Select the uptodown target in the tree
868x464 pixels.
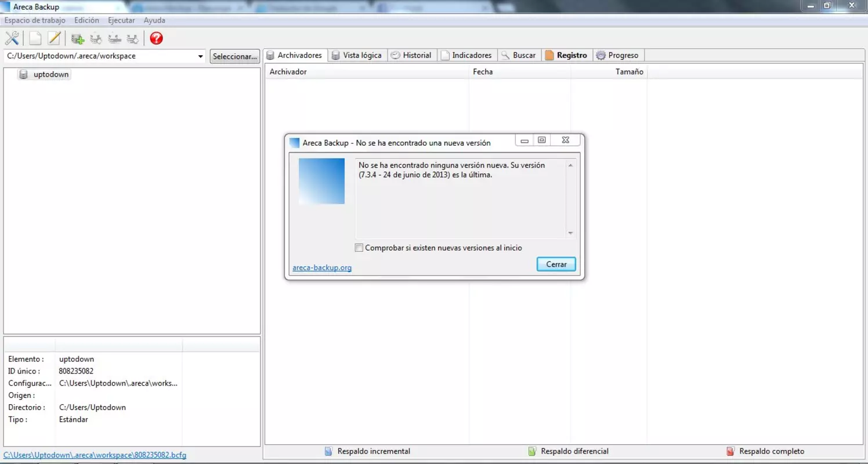51,75
